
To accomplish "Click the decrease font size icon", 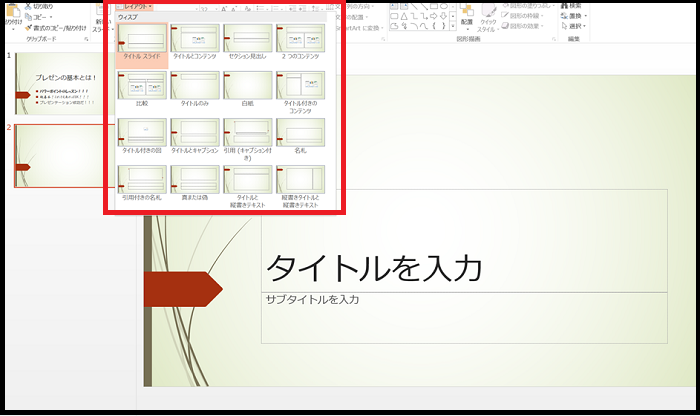I will [234, 8].
